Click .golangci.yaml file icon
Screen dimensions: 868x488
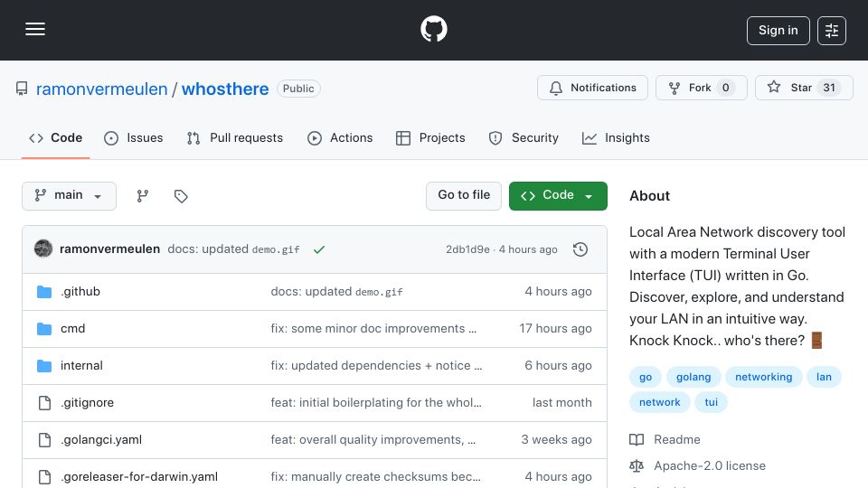click(x=44, y=440)
